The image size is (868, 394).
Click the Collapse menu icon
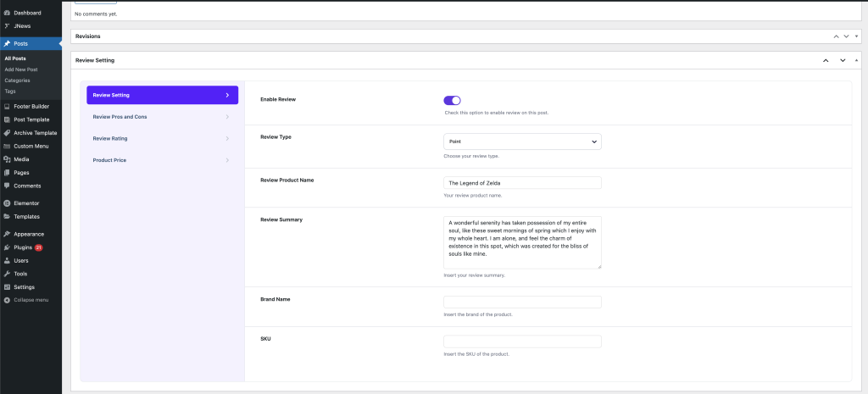coord(7,300)
